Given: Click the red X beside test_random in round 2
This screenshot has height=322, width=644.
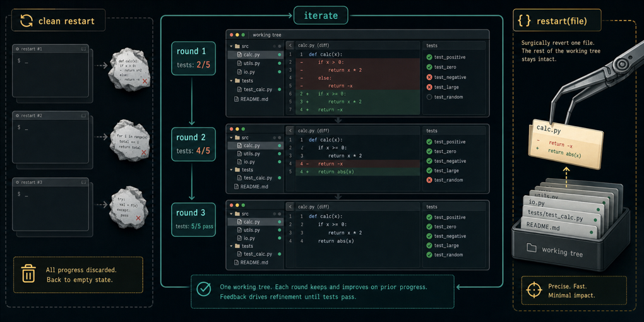Looking at the screenshot, I should click(429, 180).
